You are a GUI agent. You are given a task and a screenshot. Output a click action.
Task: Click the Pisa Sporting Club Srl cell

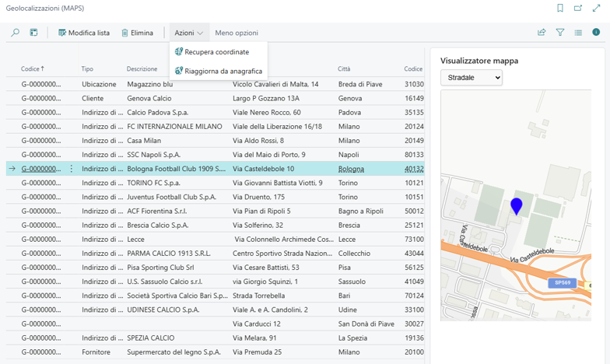(160, 268)
